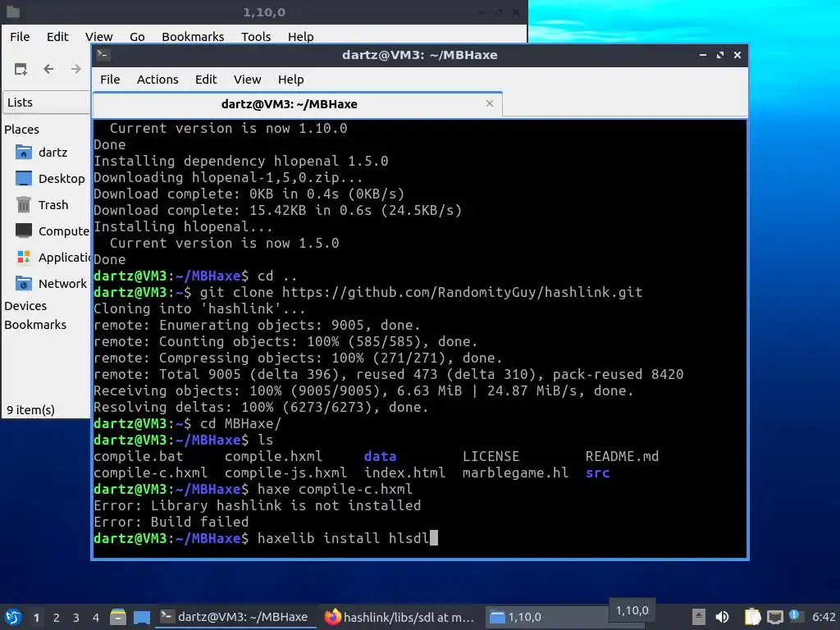Click 'LICENSE' in terminal ls output
840x630 pixels.
click(491, 456)
